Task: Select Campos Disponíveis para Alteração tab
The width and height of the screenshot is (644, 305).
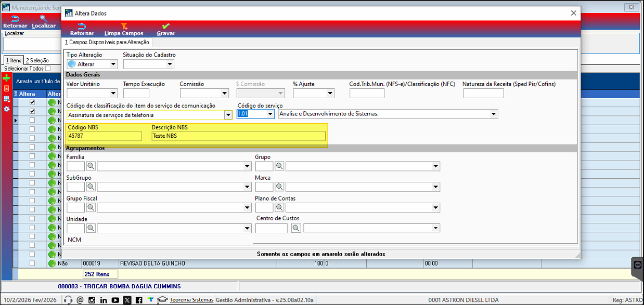Action: point(107,42)
